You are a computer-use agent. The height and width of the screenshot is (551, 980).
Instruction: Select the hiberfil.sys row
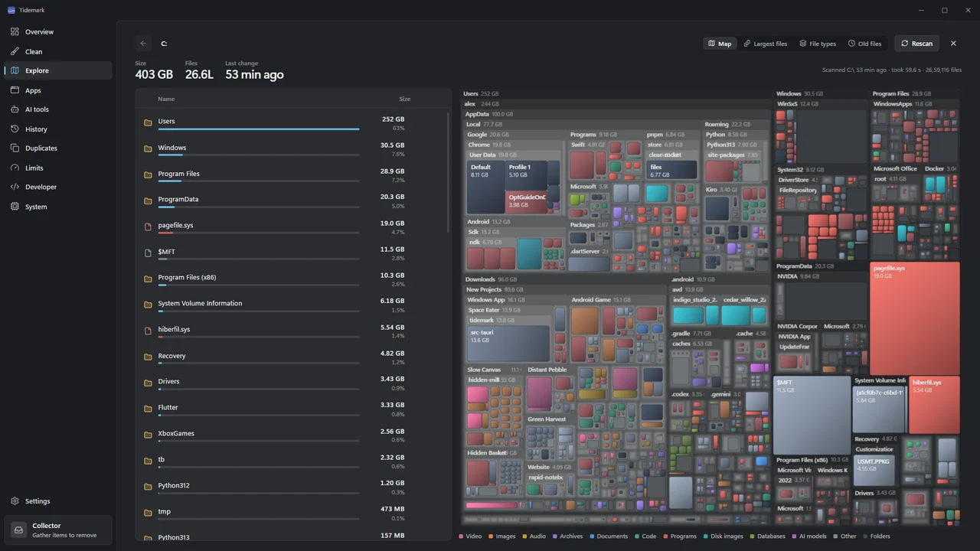[x=292, y=331]
